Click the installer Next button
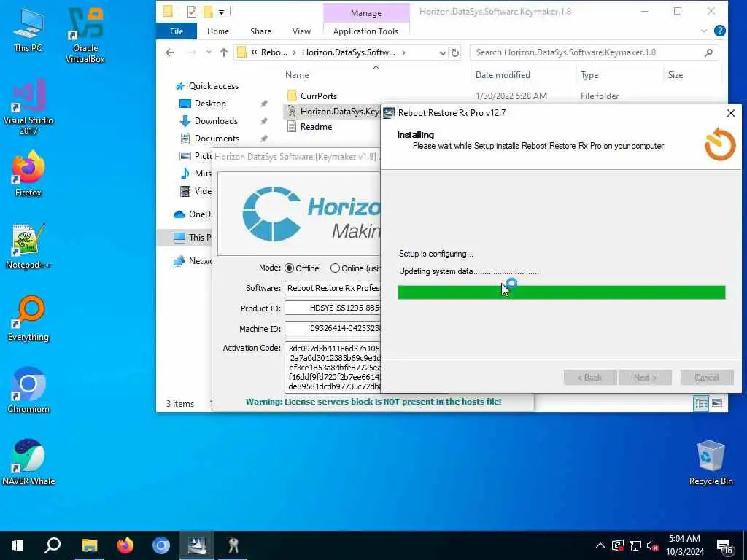Screen dimensions: 747x560 645,378
